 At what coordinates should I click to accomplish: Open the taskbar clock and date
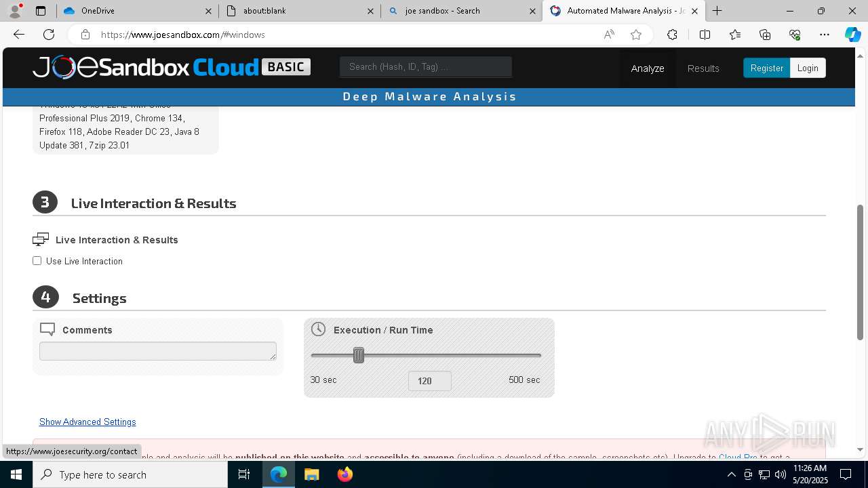tap(810, 474)
